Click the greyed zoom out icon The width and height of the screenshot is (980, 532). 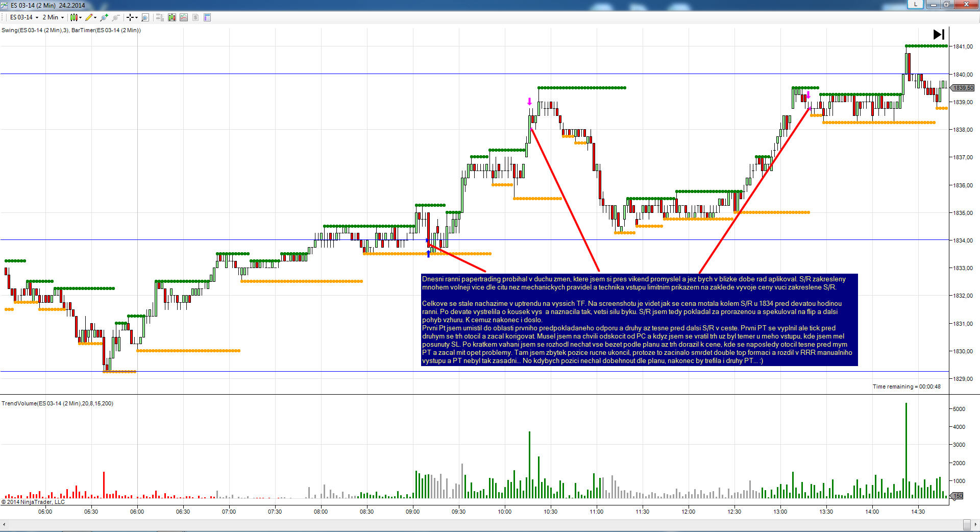[116, 17]
